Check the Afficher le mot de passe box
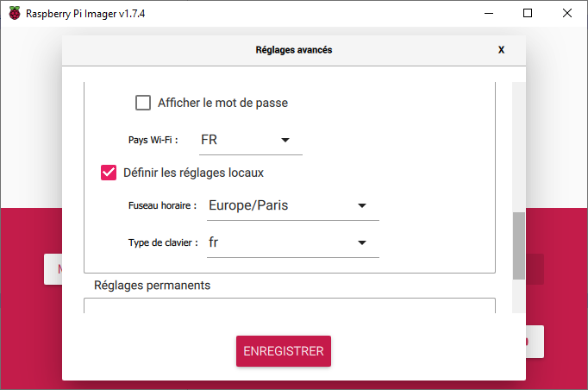Viewport: 588px width, 390px height. (x=143, y=103)
